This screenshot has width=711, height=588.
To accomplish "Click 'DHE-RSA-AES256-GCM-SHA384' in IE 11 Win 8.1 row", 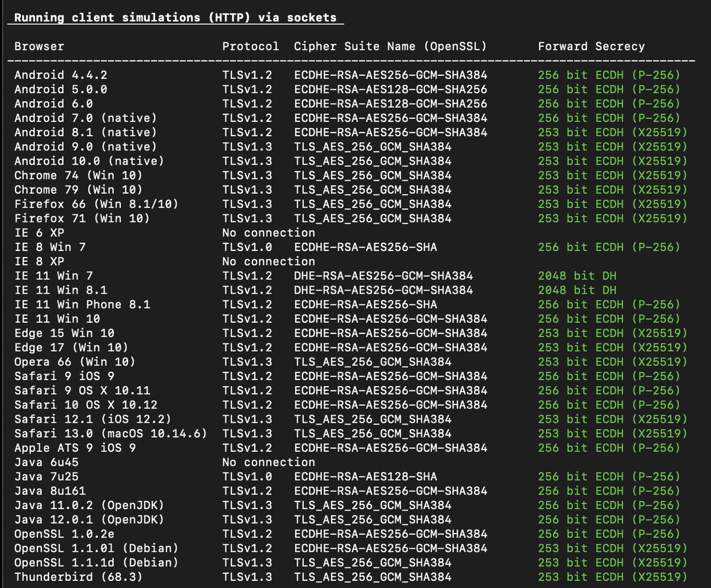I will click(x=383, y=290).
